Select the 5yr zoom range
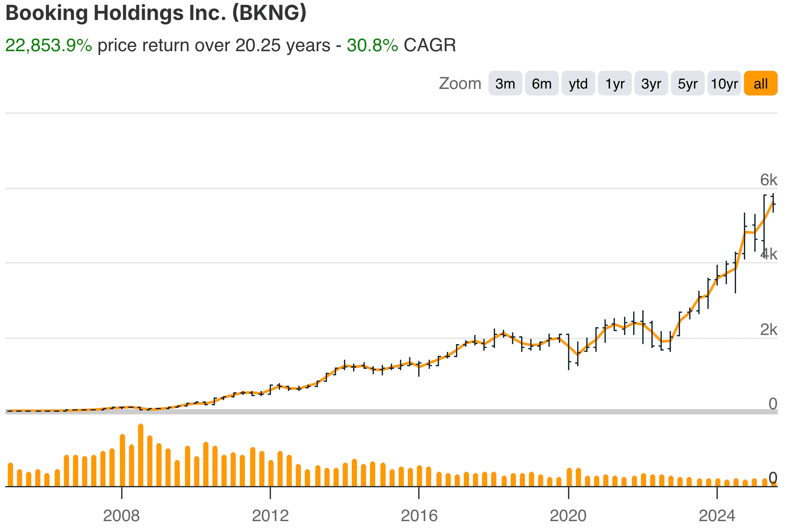This screenshot has width=786, height=532. coord(687,83)
